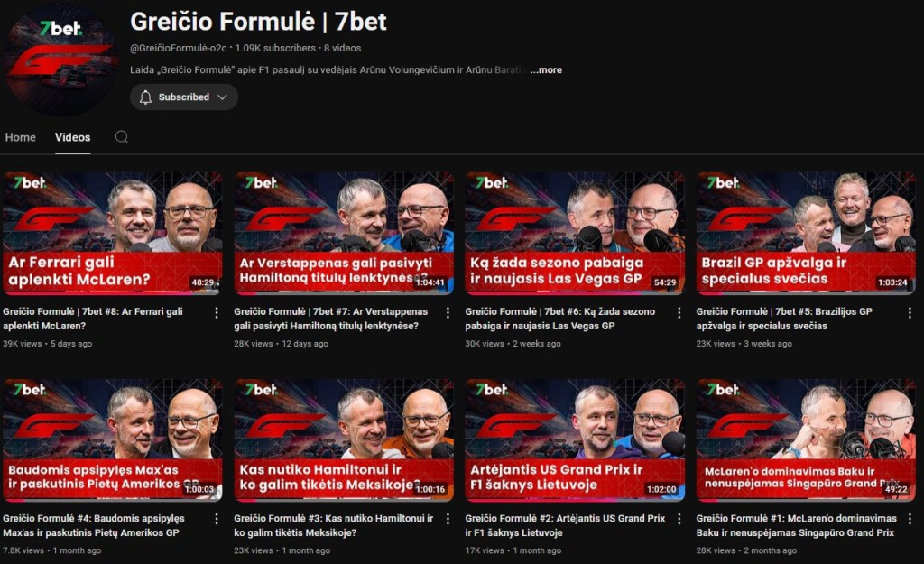
Task: Open three-dot menu for episode #1 video
Action: [x=910, y=519]
